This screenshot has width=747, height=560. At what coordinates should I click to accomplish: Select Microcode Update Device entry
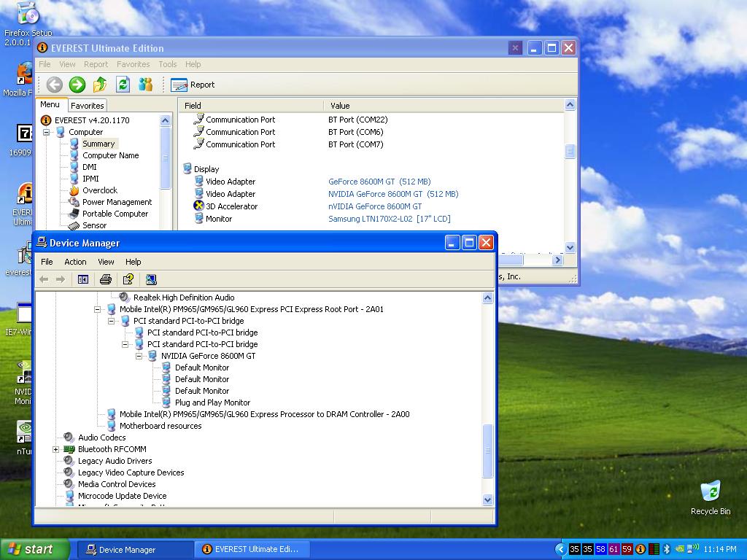pyautogui.click(x=122, y=496)
